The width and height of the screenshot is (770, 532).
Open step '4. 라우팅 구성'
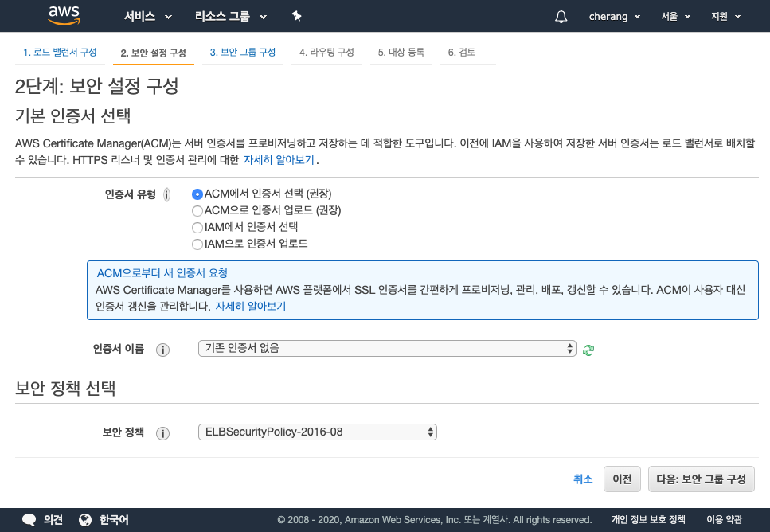326,52
